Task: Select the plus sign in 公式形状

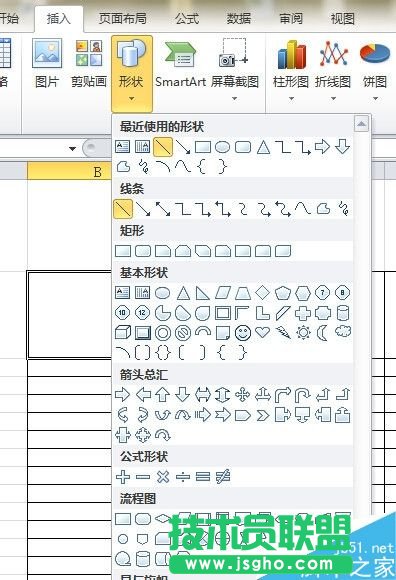Action: (123, 476)
